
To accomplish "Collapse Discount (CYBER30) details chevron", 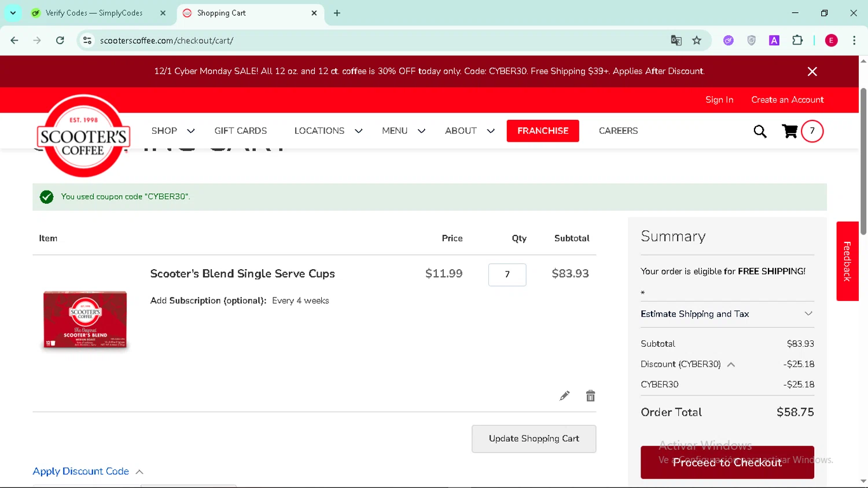I will point(731,365).
